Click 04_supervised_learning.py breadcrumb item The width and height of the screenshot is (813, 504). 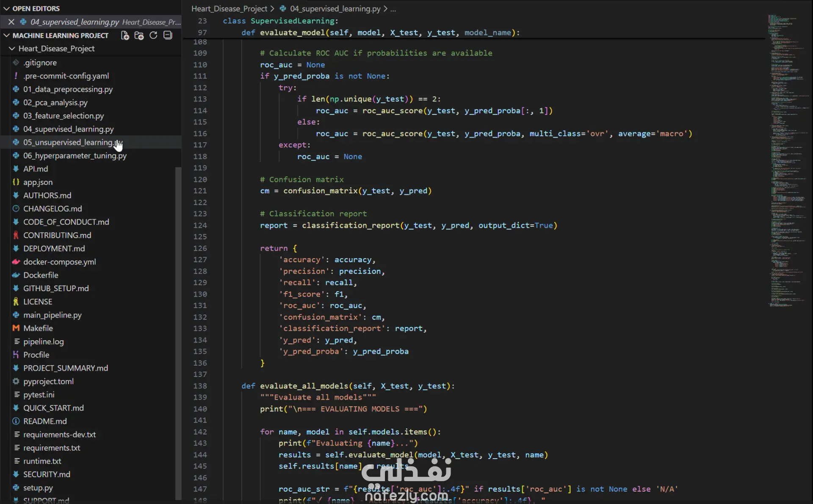coord(335,8)
